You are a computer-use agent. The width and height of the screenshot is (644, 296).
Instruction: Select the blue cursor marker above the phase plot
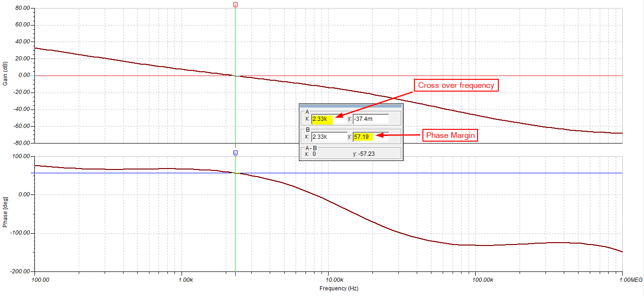pyautogui.click(x=236, y=152)
